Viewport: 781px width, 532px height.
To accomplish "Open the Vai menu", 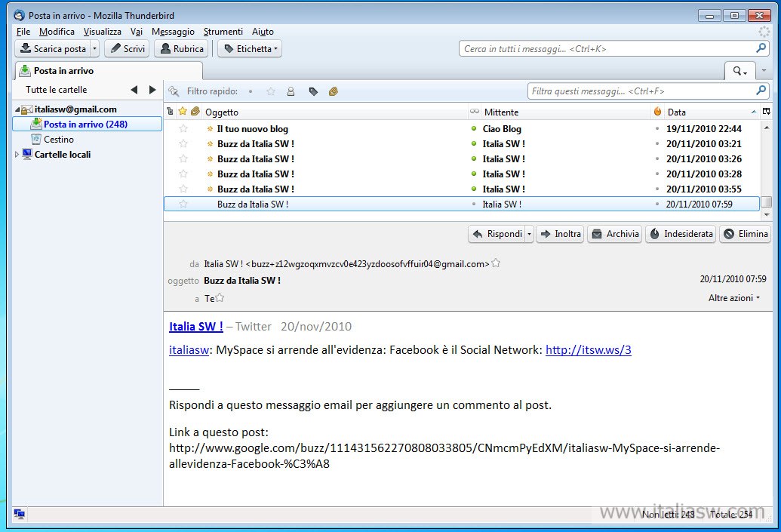I will coord(137,32).
